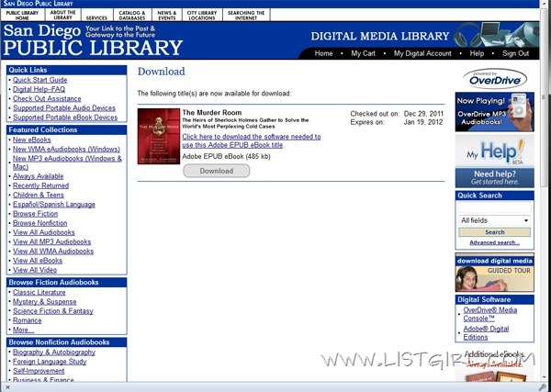The image size is (551, 392).
Task: Open the Now Playing OverDrive MP3 Audiobooks banner
Action: point(494,112)
